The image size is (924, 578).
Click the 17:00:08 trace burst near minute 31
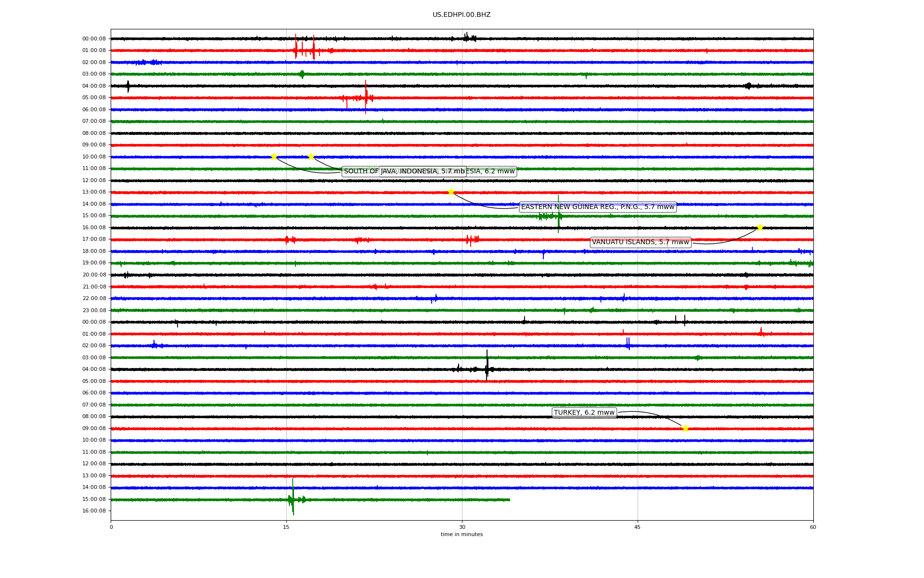(x=472, y=239)
